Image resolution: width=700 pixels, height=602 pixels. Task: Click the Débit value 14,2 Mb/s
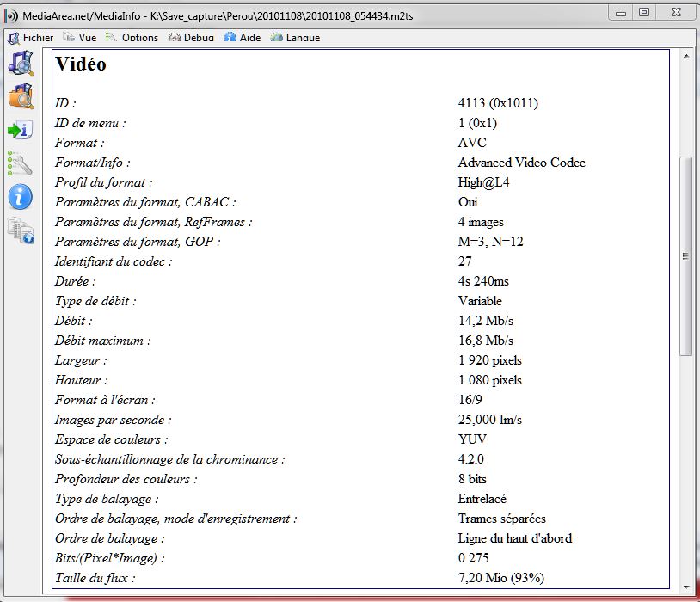486,321
